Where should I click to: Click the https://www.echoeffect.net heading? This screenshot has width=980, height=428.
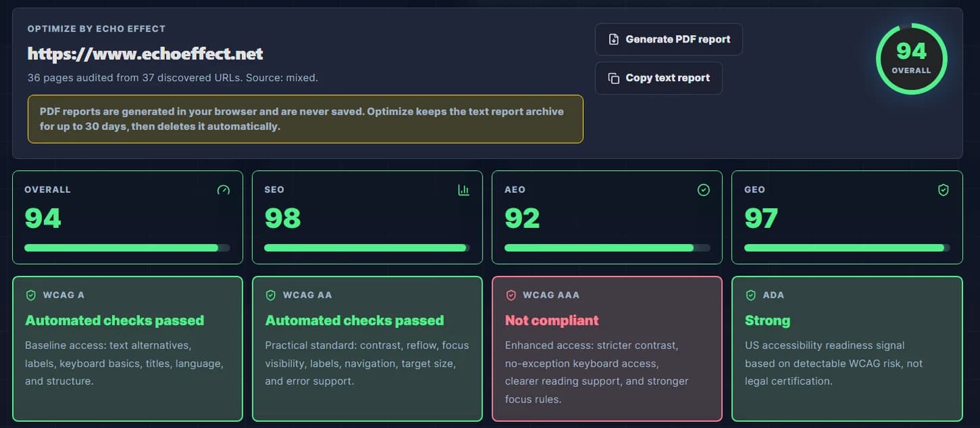click(145, 53)
